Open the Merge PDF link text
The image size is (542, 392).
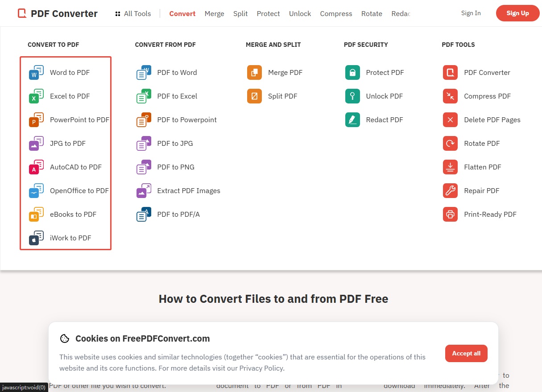pyautogui.click(x=285, y=72)
